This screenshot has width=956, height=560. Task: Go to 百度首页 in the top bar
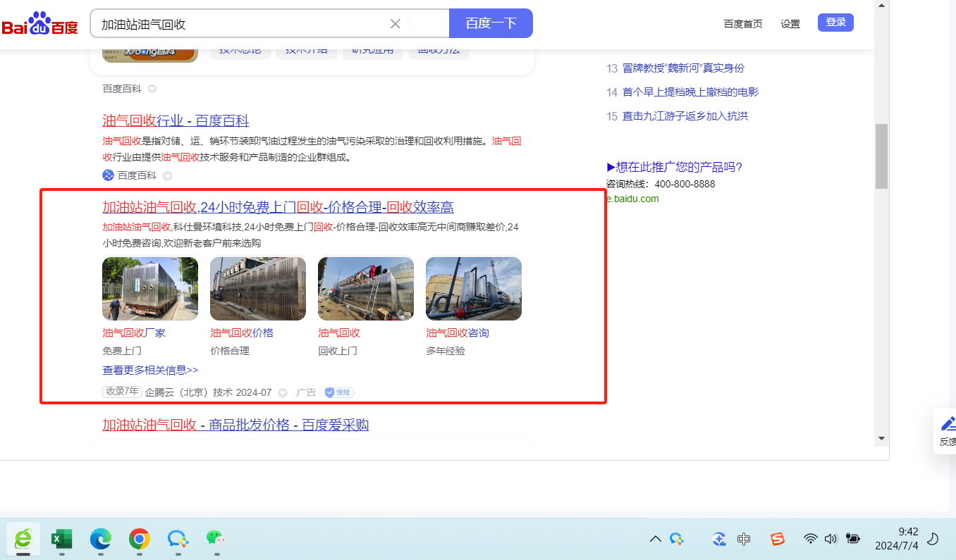point(743,24)
